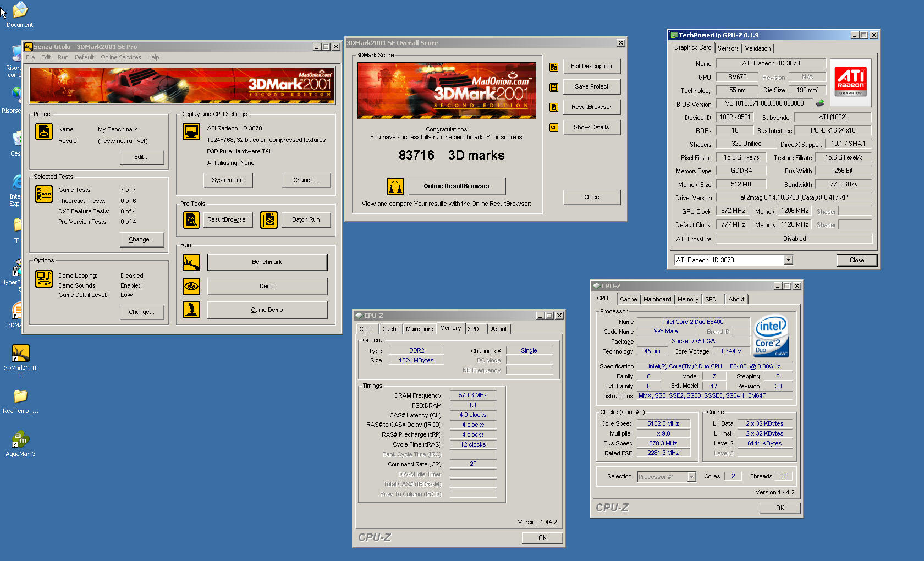Click the Show Details magnifier icon

(554, 128)
